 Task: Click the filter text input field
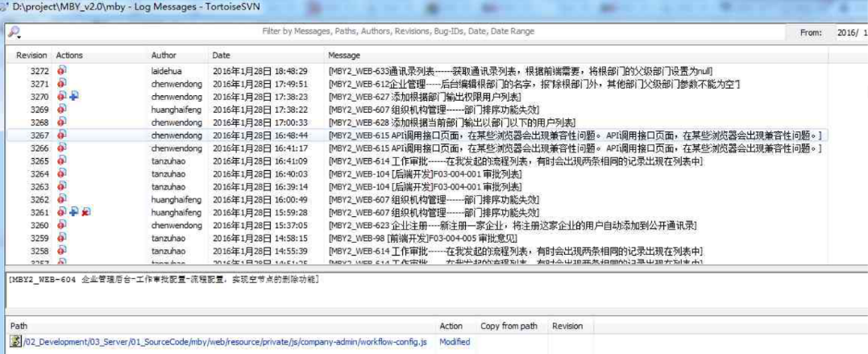399,31
